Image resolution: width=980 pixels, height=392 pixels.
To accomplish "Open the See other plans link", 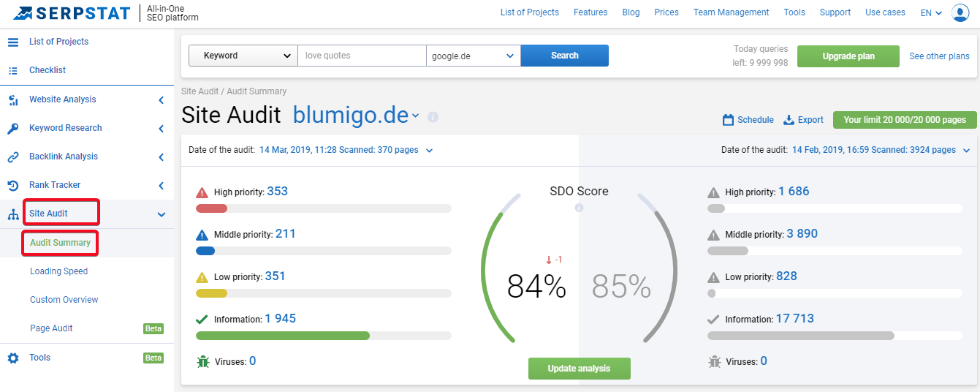I will [x=939, y=56].
